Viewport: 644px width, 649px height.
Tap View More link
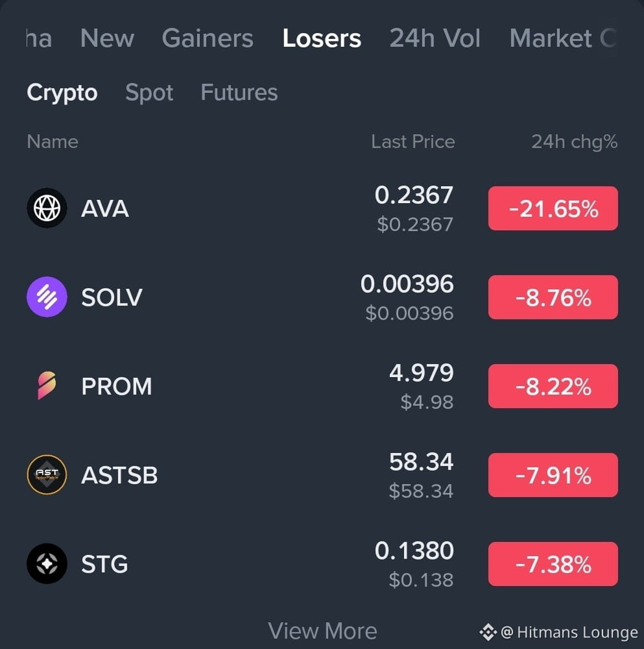pos(322,631)
